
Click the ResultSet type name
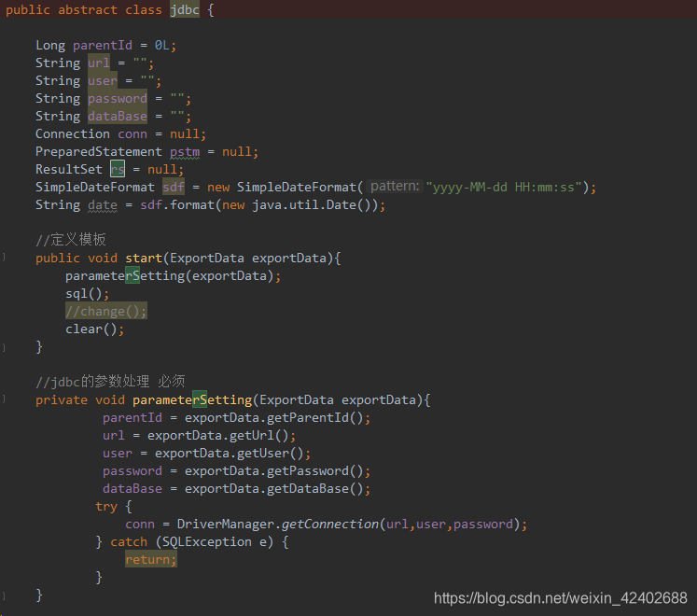coord(69,170)
